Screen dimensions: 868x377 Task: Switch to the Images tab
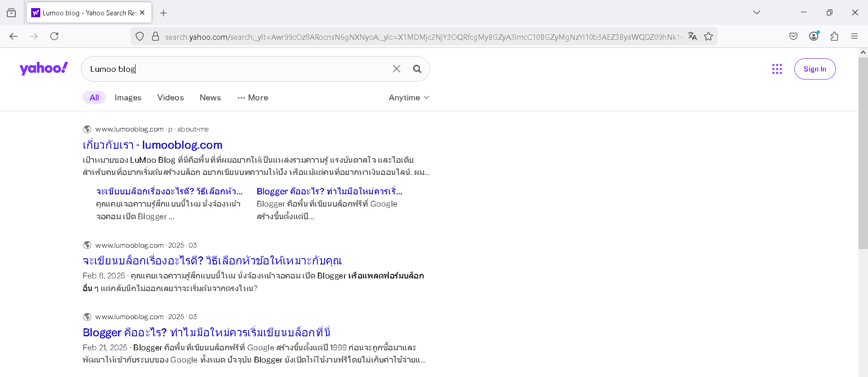coord(128,98)
